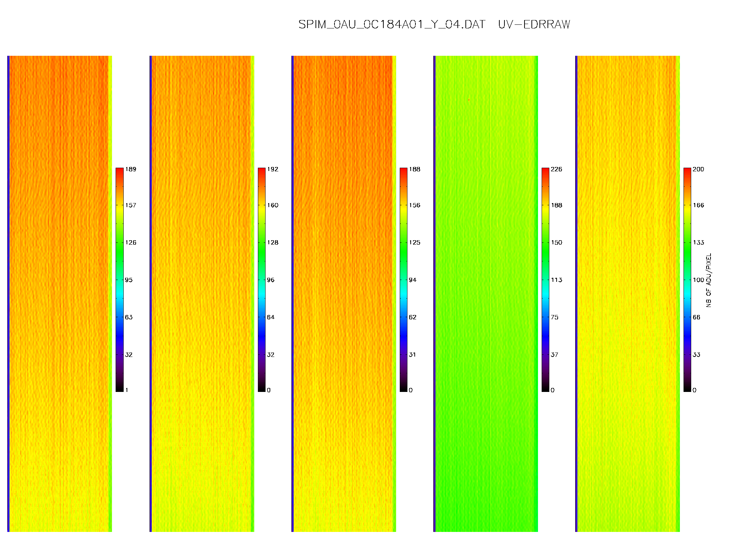Click the 160 tick label
The width and height of the screenshot is (747, 560).
(x=272, y=205)
